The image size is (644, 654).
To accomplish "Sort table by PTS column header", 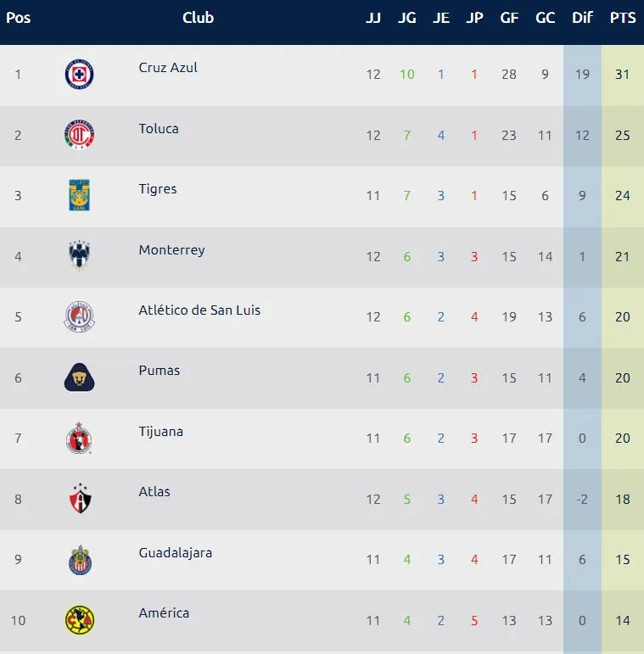I will click(x=623, y=19).
